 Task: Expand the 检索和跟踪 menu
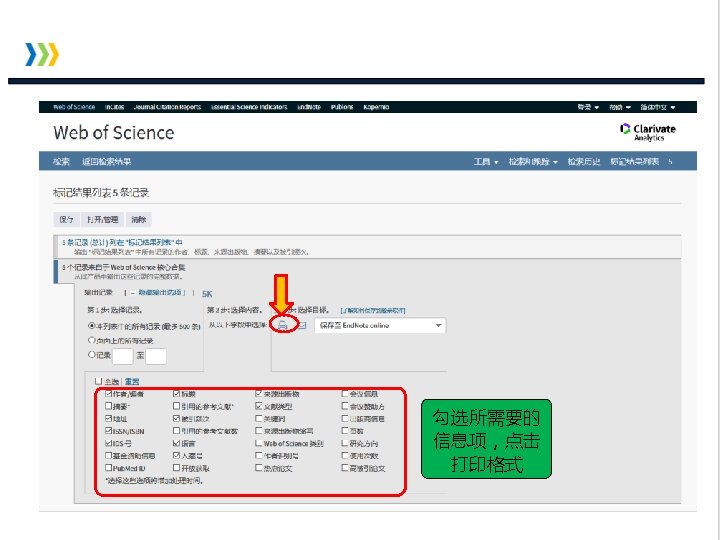click(x=533, y=162)
